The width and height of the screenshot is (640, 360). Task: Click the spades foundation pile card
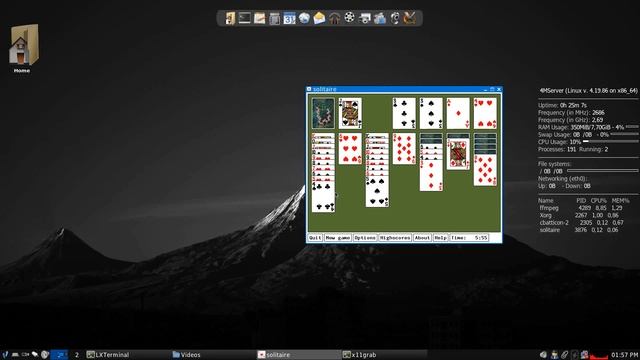click(431, 113)
